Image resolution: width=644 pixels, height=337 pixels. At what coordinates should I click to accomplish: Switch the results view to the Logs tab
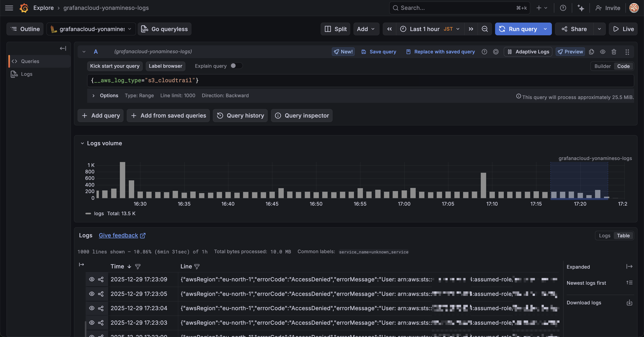pyautogui.click(x=604, y=236)
